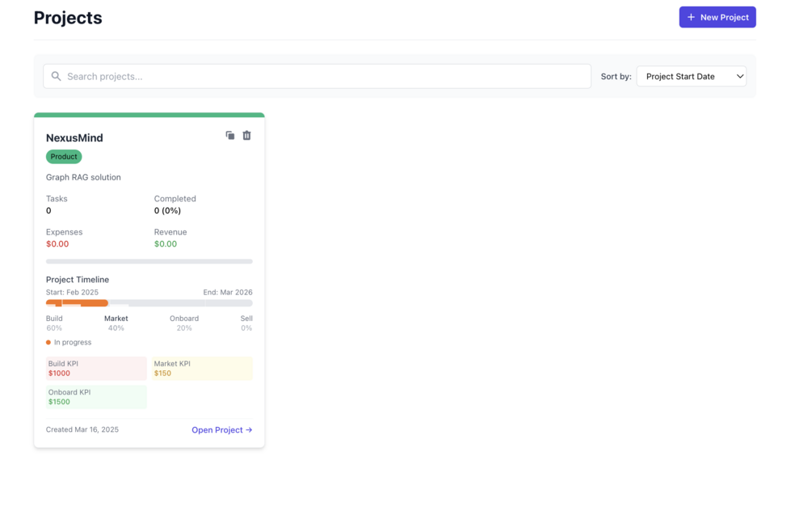812x507 pixels.
Task: Click the Revenue $0.00 value
Action: coord(166,244)
